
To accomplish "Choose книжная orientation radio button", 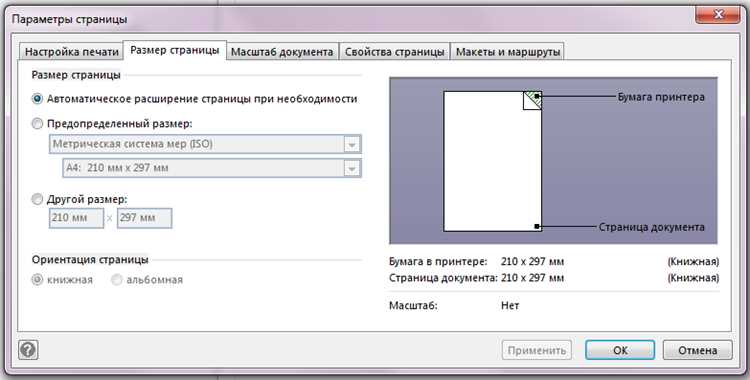I will click(x=37, y=279).
